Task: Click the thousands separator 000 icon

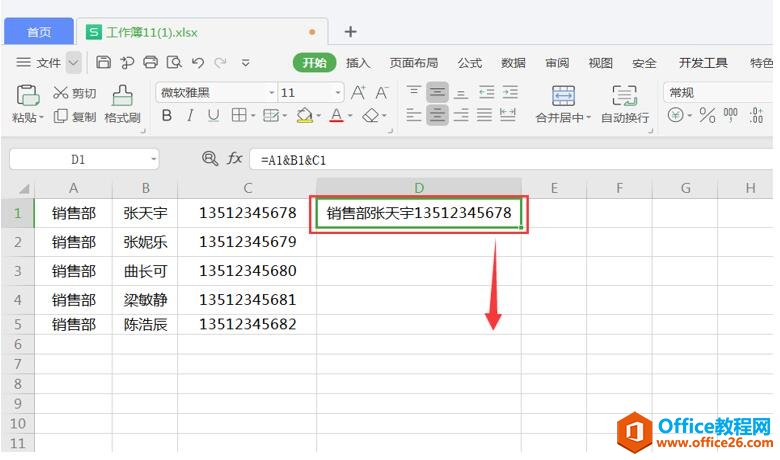Action: pos(730,115)
